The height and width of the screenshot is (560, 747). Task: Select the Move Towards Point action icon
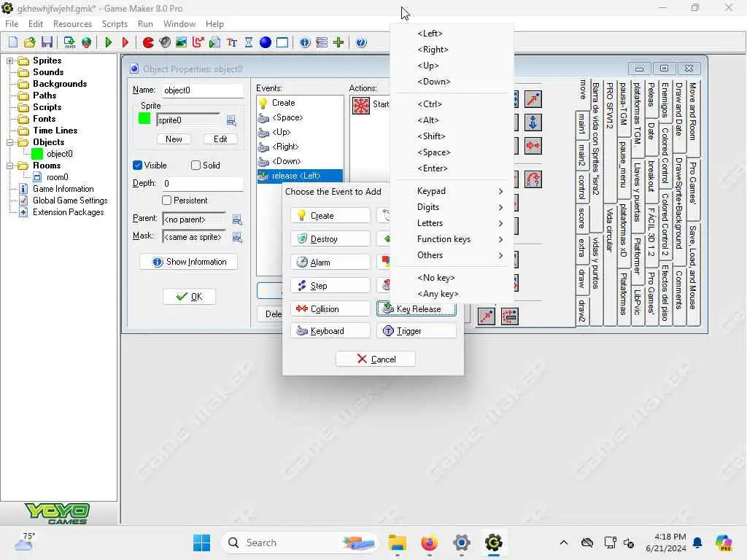click(533, 99)
